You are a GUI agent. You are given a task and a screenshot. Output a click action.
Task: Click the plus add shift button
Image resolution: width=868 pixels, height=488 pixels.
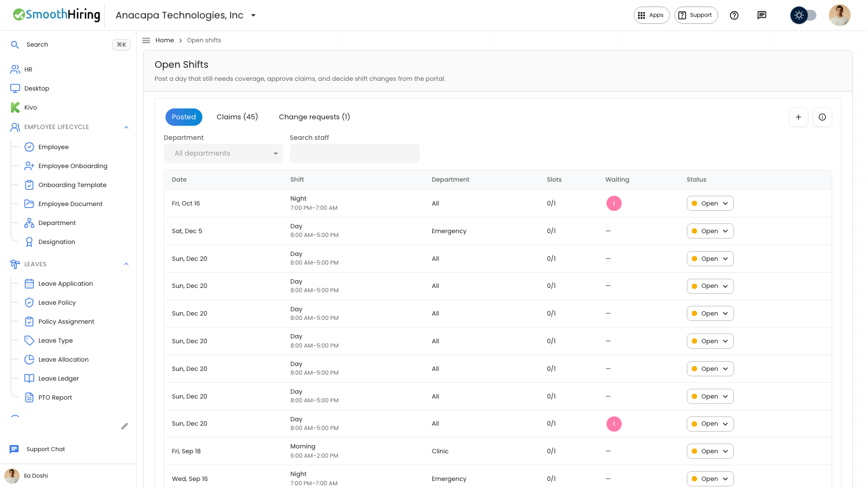click(x=799, y=117)
